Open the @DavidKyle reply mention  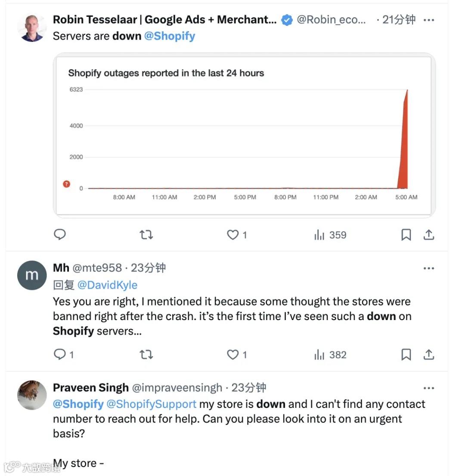pos(108,285)
